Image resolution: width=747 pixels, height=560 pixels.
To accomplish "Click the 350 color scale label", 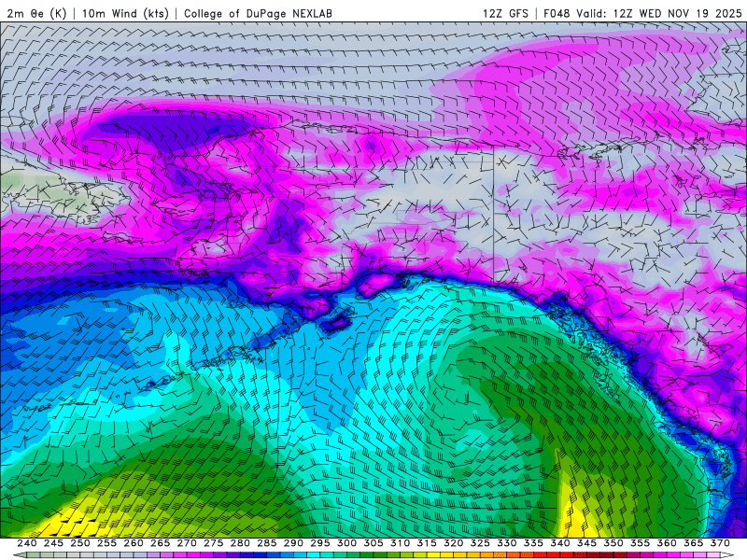I will pyautogui.click(x=613, y=543).
